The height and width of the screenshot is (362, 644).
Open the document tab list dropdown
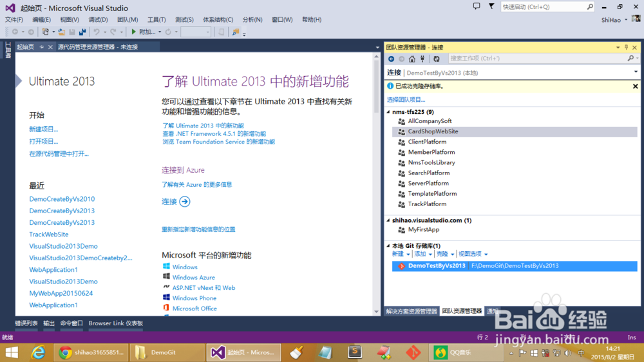(377, 47)
